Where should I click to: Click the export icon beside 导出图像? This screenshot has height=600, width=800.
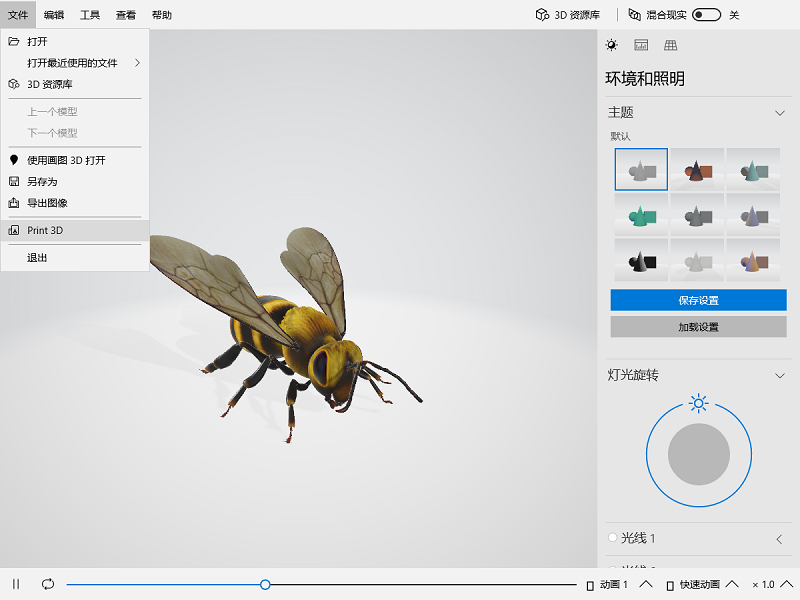pos(14,203)
